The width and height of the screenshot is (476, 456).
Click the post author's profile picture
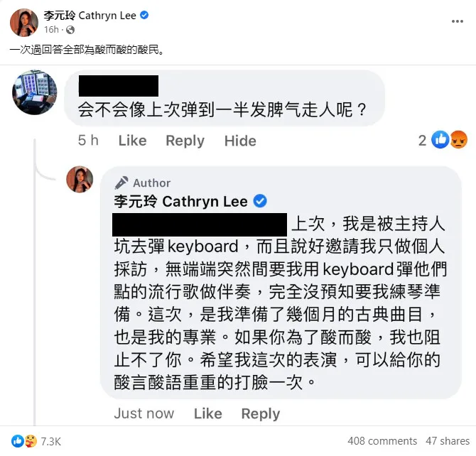(x=24, y=23)
